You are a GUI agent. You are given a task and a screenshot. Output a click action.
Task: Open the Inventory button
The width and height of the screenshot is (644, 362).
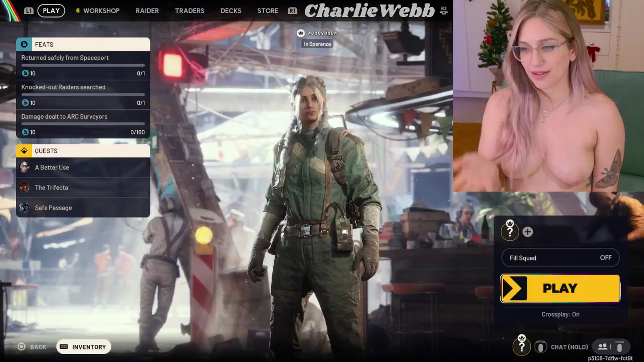point(84,347)
